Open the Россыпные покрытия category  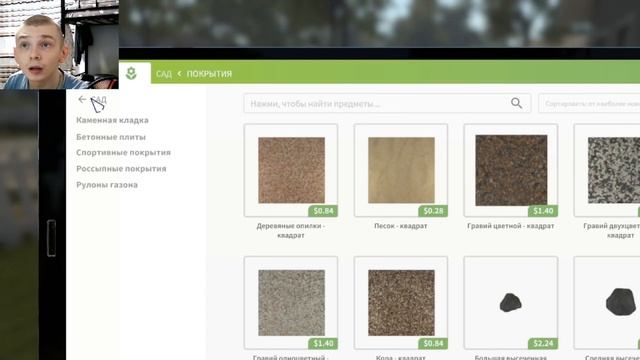point(121,169)
